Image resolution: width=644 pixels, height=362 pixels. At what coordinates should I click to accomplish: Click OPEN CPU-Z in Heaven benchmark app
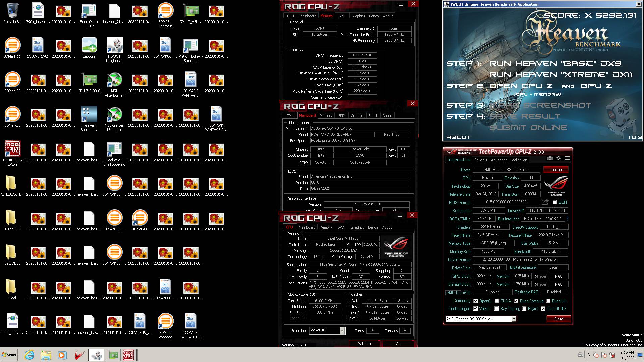pos(521,86)
